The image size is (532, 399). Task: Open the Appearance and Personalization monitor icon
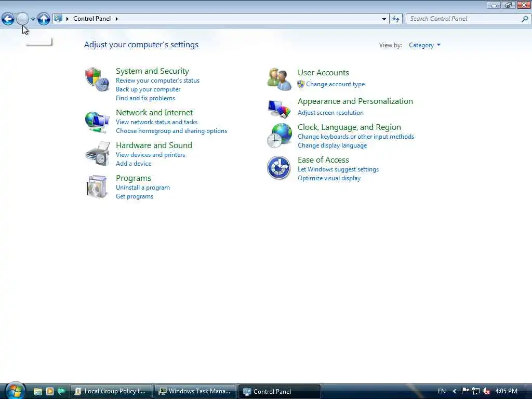click(x=279, y=109)
